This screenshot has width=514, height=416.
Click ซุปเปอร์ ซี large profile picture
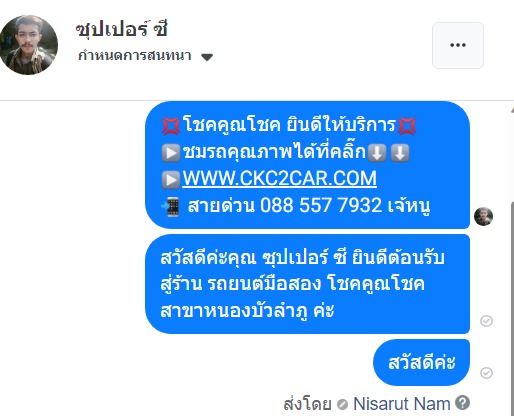[x=28, y=45]
